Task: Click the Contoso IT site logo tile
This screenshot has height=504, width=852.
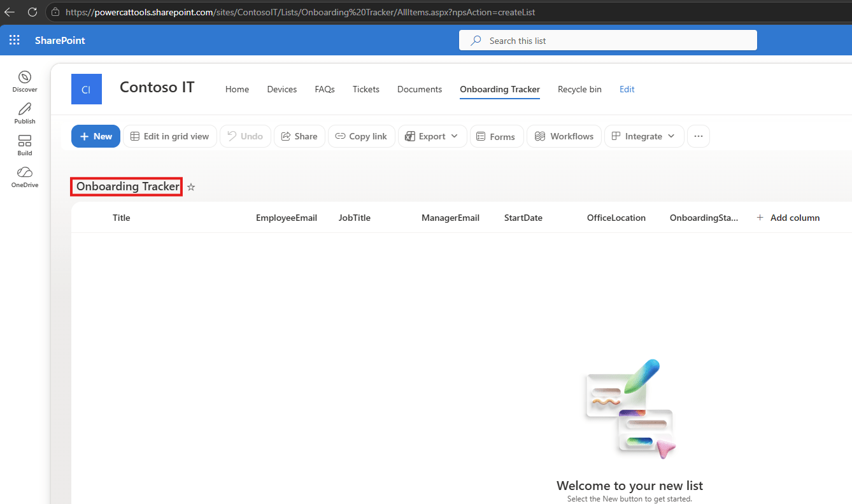Action: [87, 89]
